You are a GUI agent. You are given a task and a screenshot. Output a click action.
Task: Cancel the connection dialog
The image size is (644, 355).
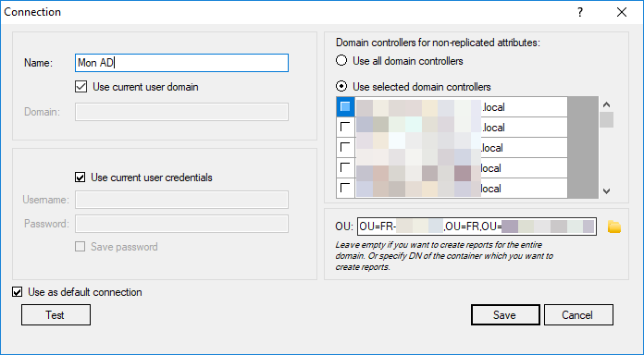[578, 314]
